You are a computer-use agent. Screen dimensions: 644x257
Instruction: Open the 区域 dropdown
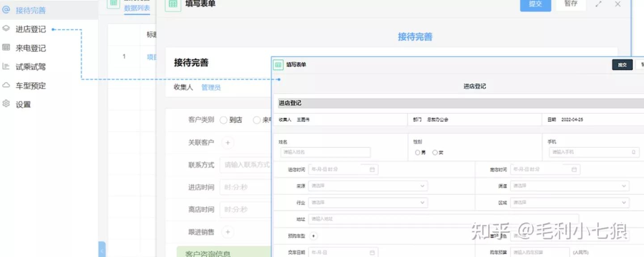click(x=569, y=203)
